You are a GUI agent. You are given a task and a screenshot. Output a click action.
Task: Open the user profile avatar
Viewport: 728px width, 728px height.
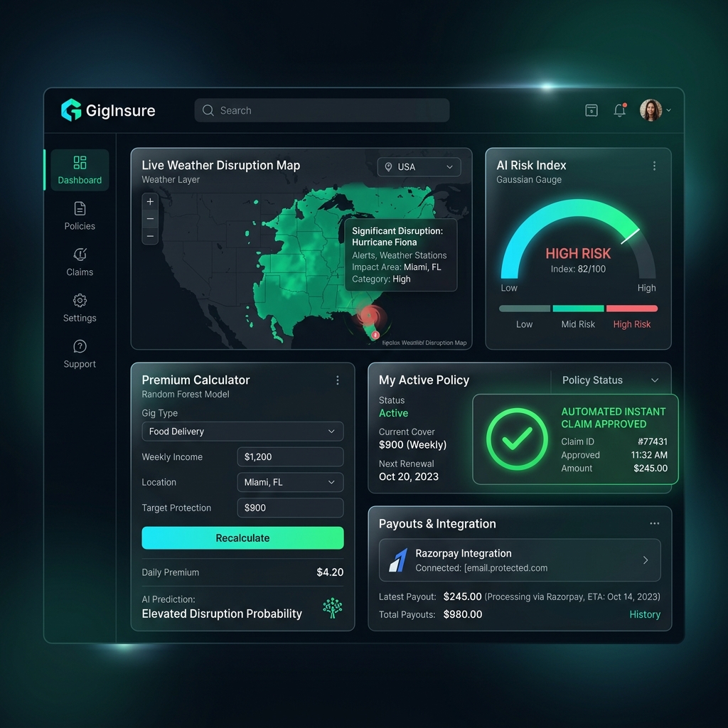pos(651,110)
